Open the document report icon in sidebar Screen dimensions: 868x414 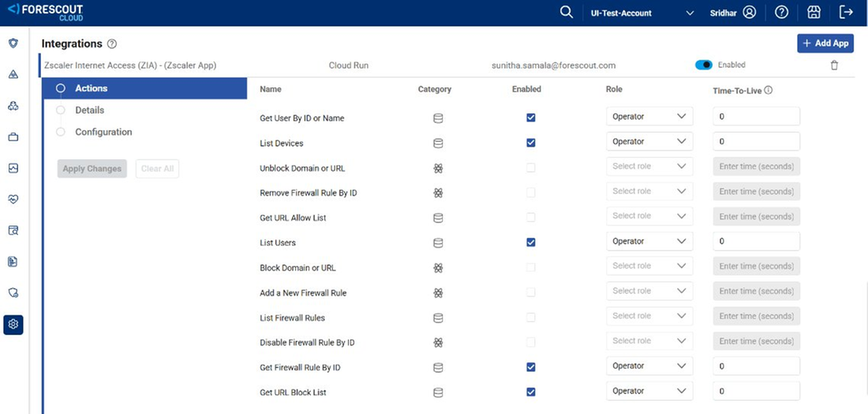pyautogui.click(x=13, y=261)
